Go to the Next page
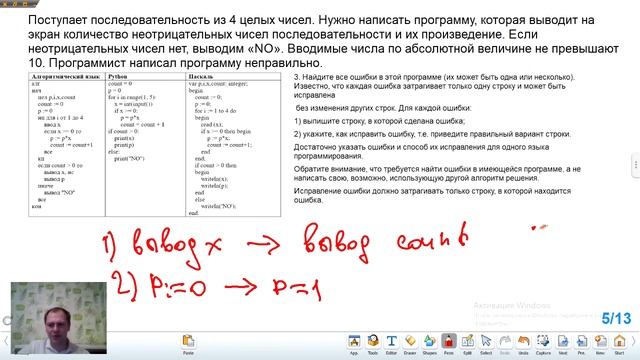The height and width of the screenshot is (360, 640). [563, 343]
